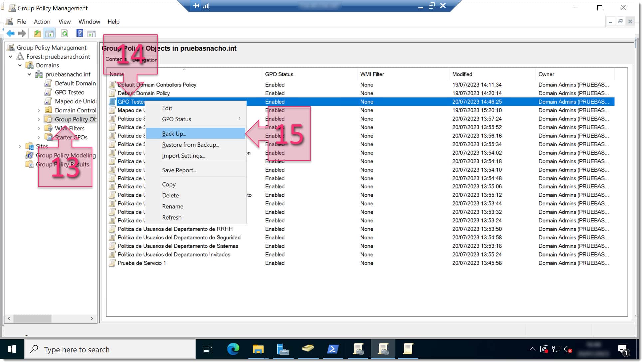Expand the Group Policy Objects tree node
Screen dimensions: 644x364
coord(39,119)
